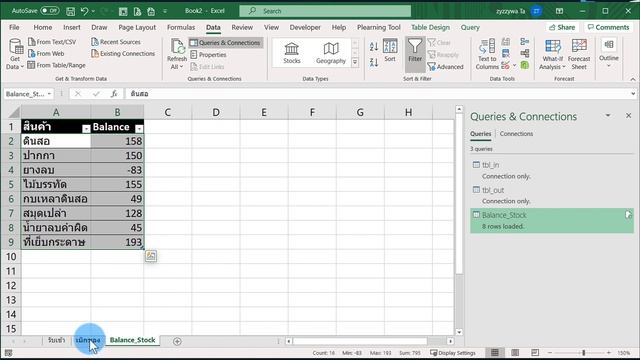Open the Table Design tab
Image resolution: width=640 pixels, height=360 pixels.
430,27
